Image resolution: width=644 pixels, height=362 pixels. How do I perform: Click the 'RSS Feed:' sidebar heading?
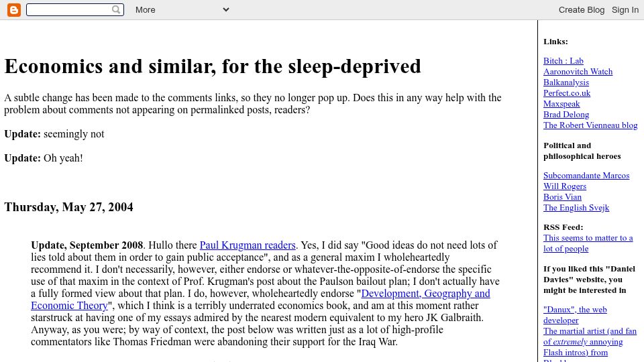(563, 227)
